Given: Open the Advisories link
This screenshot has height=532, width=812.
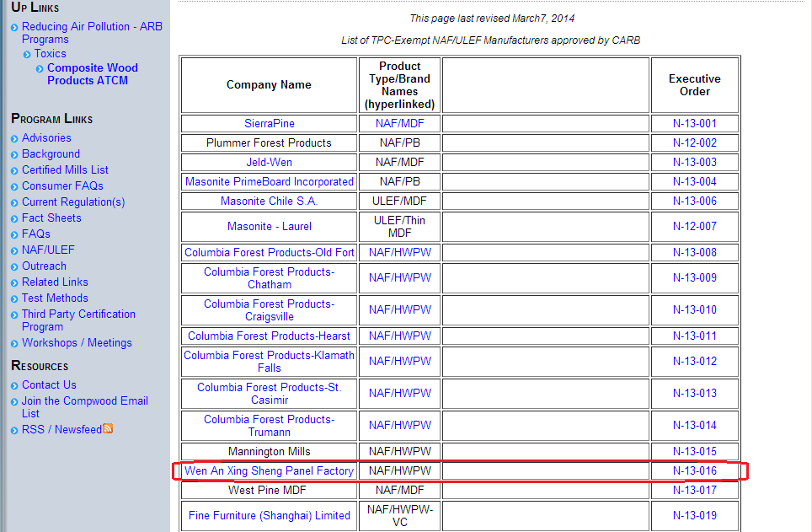Looking at the screenshot, I should coord(46,138).
